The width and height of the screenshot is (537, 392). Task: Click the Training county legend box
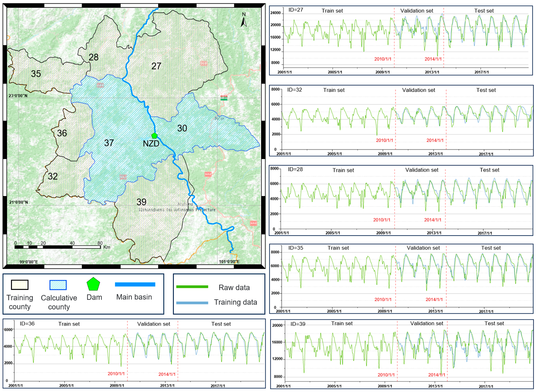pyautogui.click(x=20, y=285)
